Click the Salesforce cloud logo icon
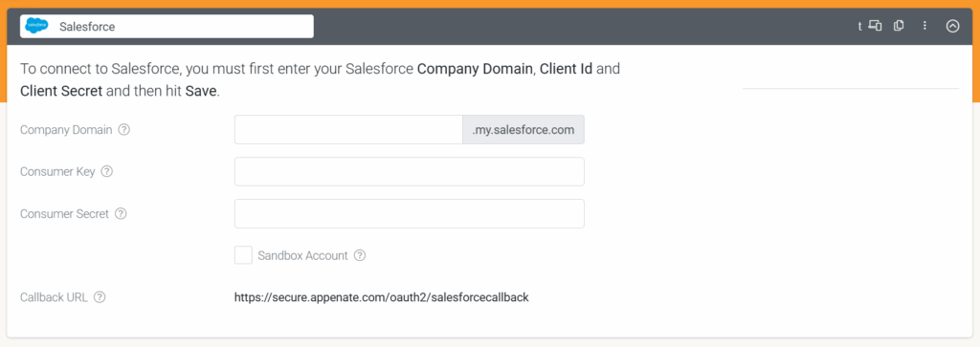The image size is (980, 347). click(x=37, y=26)
